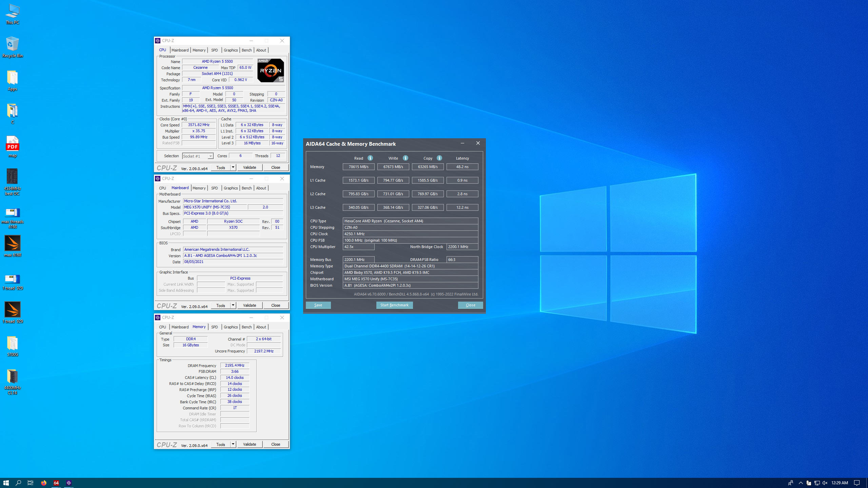Open Firefox from the taskbar
The height and width of the screenshot is (488, 868).
43,483
